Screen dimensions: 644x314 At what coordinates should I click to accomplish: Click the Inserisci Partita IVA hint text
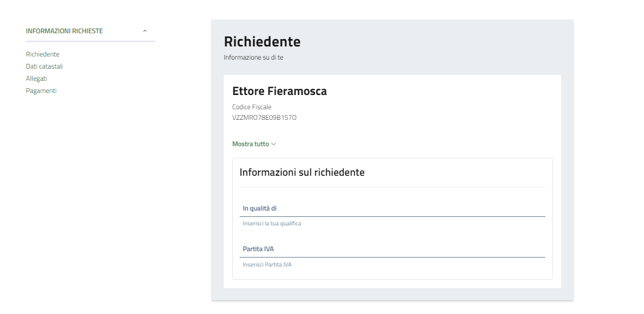[267, 264]
